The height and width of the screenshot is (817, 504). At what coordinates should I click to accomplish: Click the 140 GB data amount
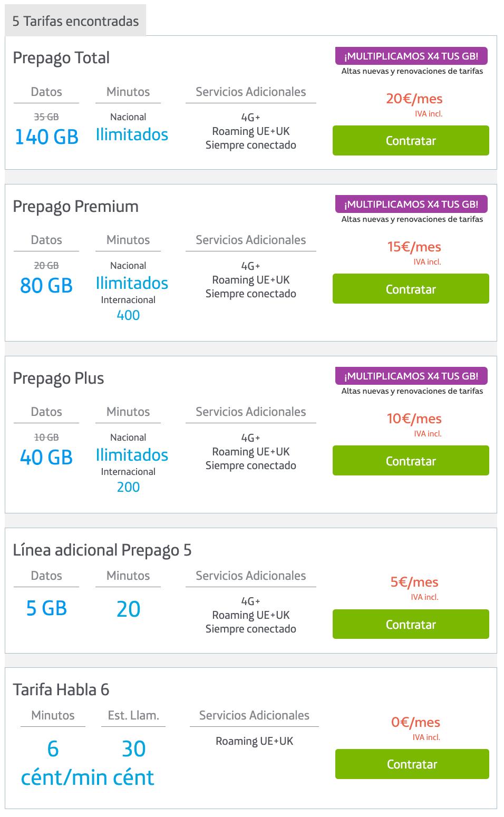[x=46, y=137]
